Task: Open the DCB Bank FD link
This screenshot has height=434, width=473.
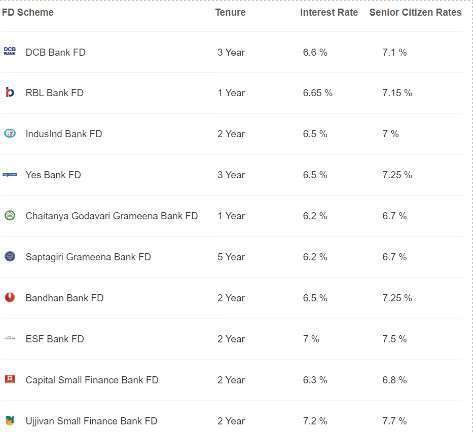Action: (55, 52)
